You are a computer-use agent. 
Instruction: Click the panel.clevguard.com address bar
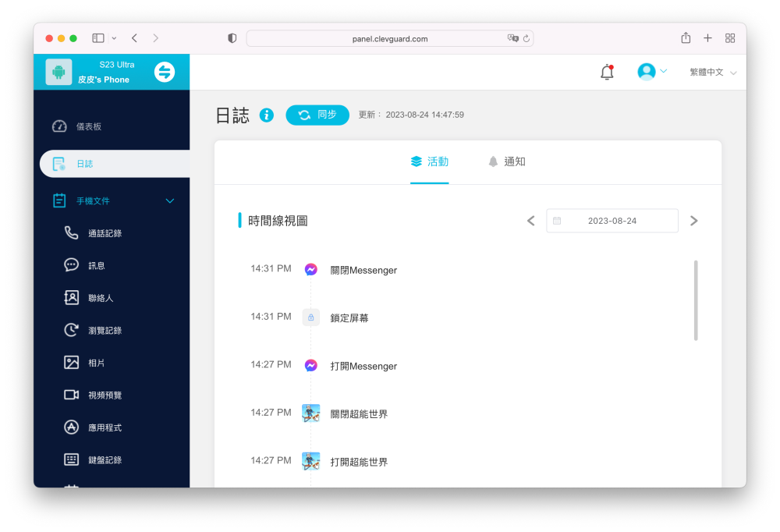(x=390, y=38)
